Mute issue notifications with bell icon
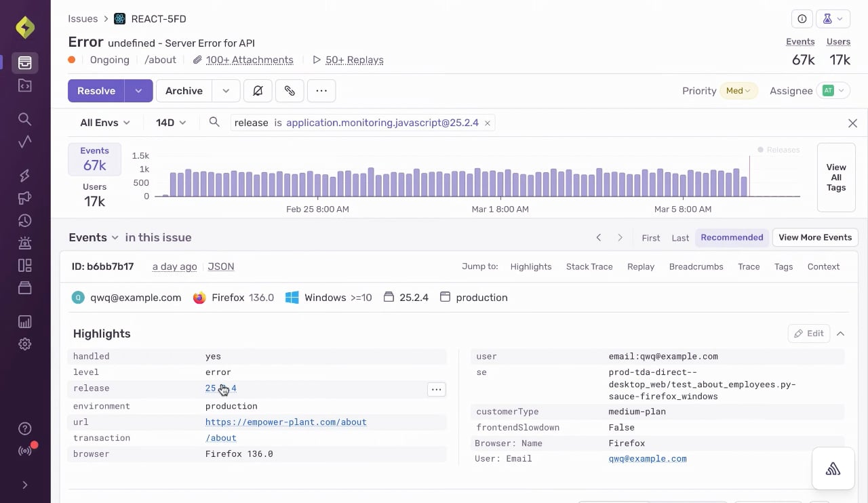868x503 pixels. point(258,91)
